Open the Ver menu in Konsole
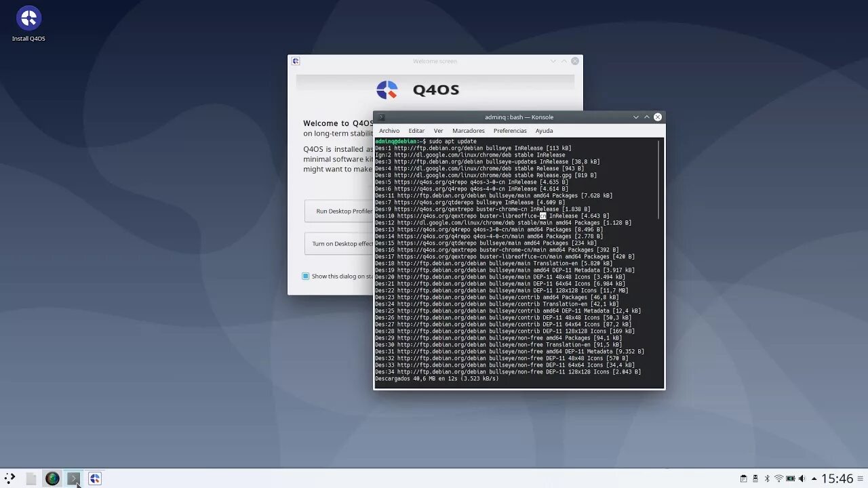This screenshot has height=488, width=868. (438, 131)
